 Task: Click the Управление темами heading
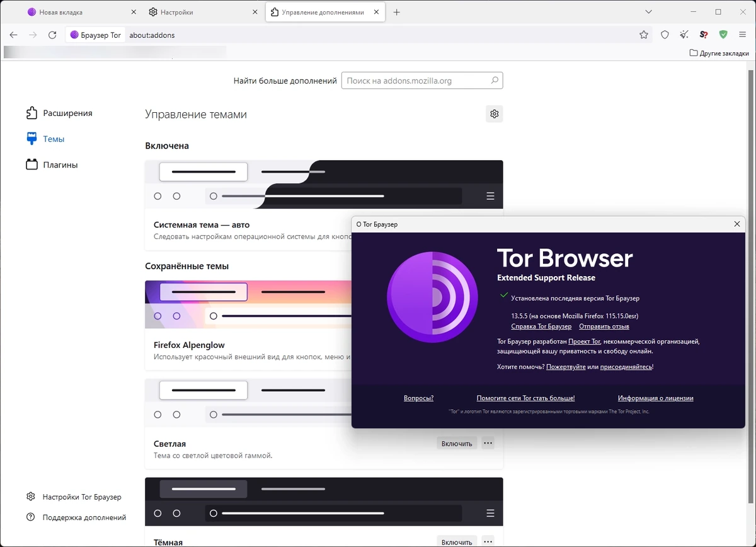[x=196, y=115]
